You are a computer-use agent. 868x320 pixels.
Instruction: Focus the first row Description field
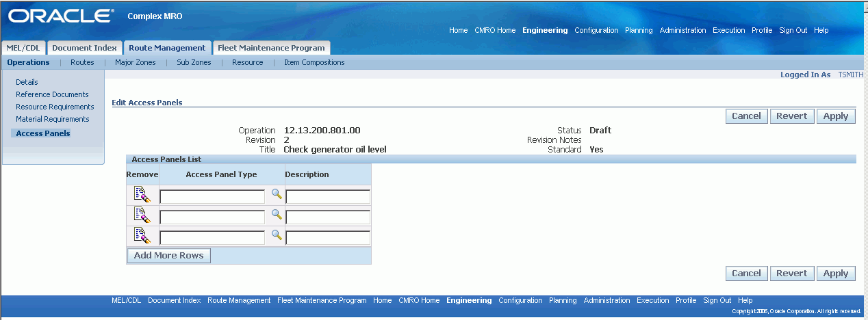point(328,197)
